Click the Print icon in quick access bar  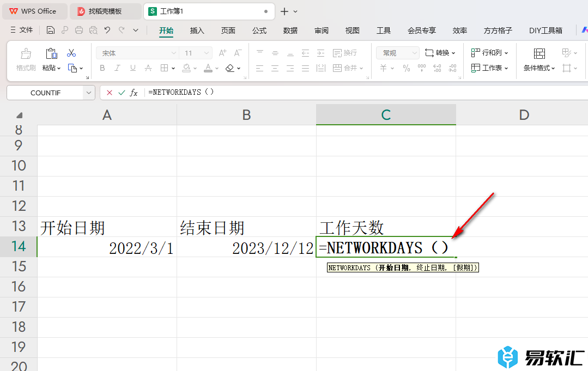click(x=79, y=31)
